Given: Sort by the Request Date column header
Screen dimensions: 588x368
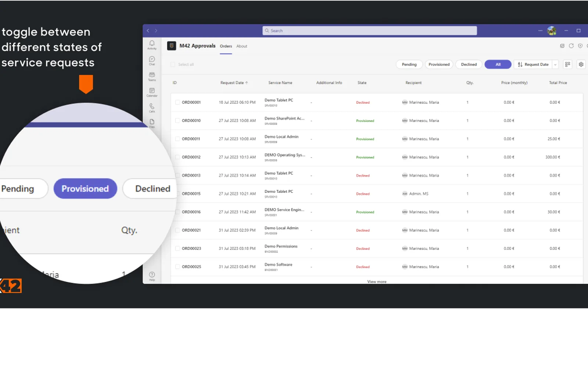Looking at the screenshot, I should point(234,83).
